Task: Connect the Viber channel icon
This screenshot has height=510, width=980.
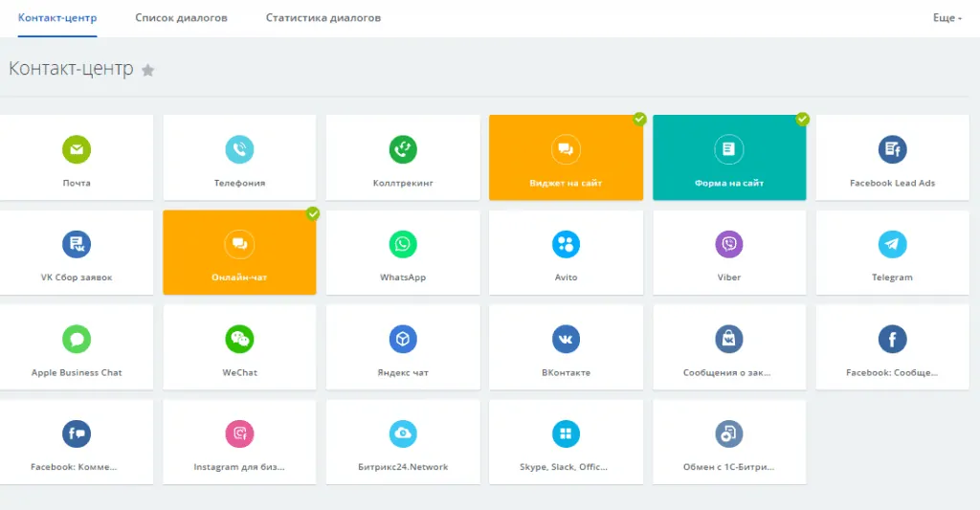Action: point(728,244)
